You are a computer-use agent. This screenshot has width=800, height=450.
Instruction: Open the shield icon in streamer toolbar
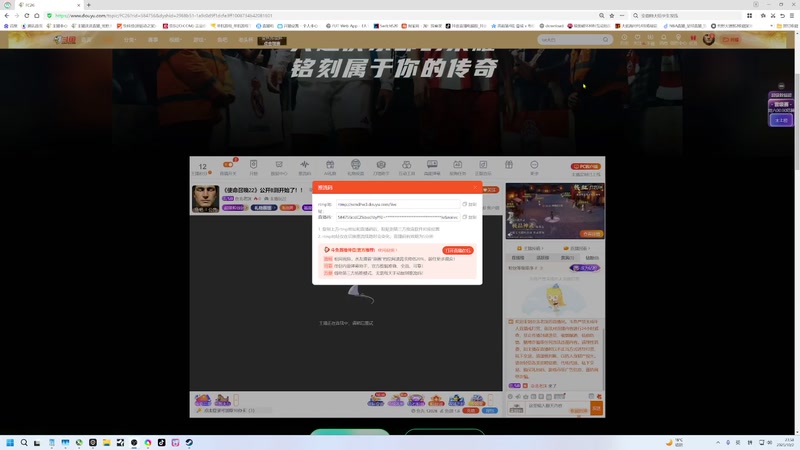click(254, 164)
